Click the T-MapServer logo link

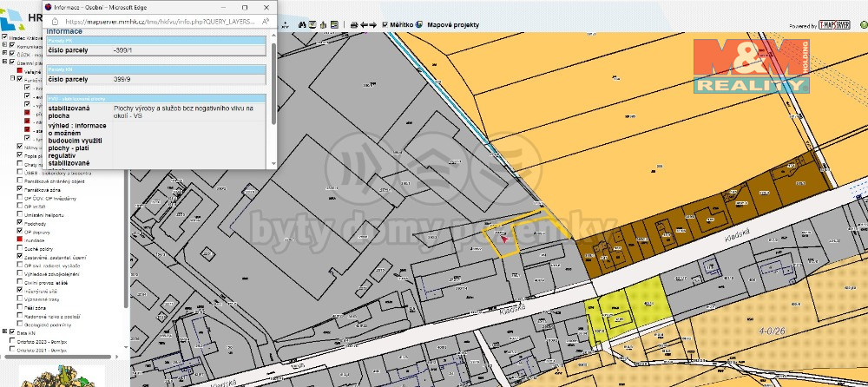coord(833,26)
